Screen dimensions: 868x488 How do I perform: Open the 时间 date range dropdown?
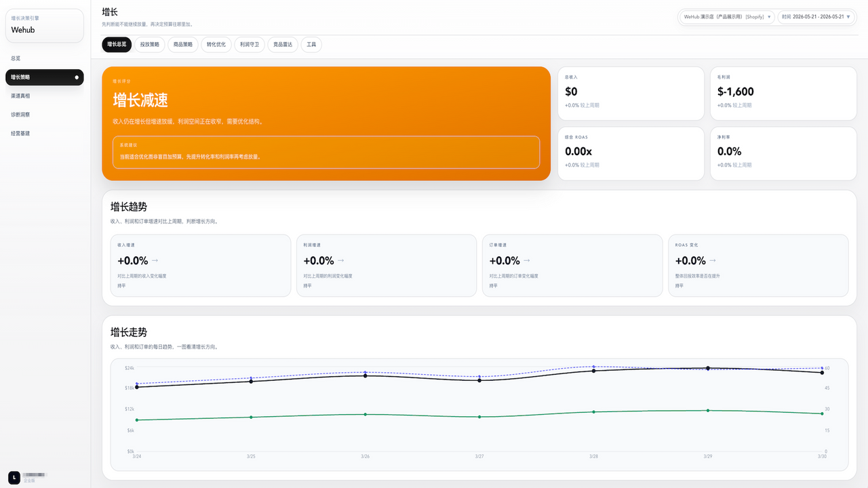coord(816,17)
